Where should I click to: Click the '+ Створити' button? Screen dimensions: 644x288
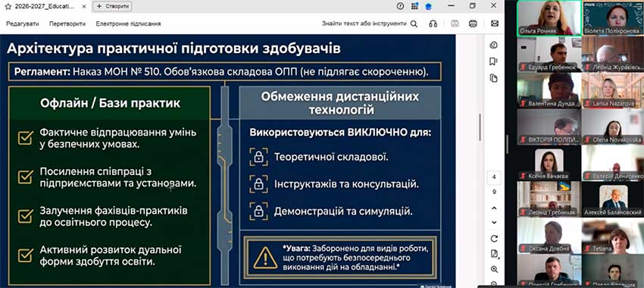[x=113, y=6]
